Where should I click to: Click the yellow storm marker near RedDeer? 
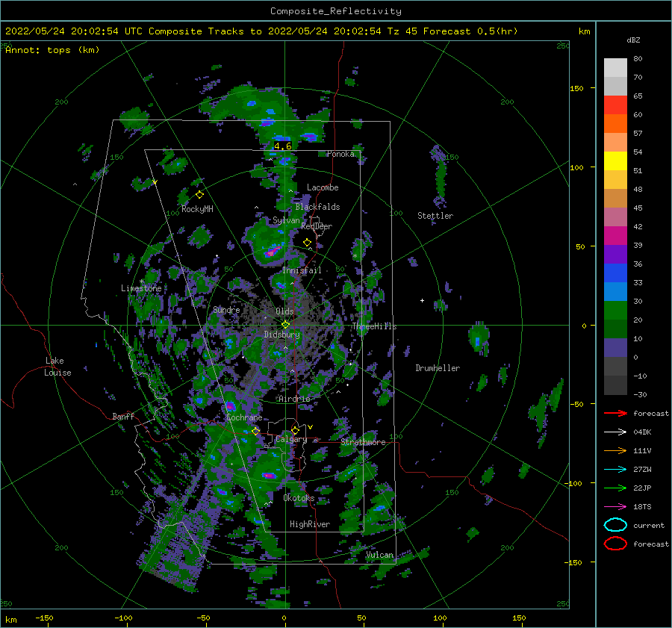click(307, 243)
